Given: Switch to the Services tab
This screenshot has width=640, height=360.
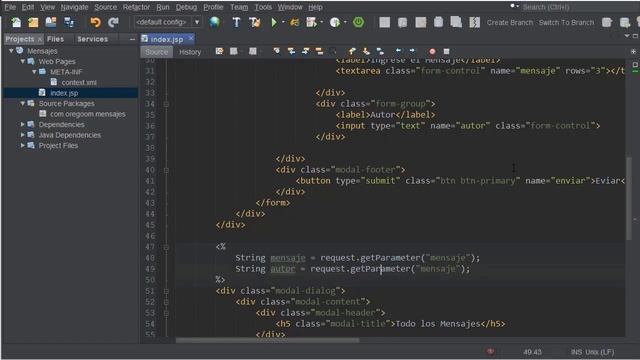Looking at the screenshot, I should pos(93,39).
